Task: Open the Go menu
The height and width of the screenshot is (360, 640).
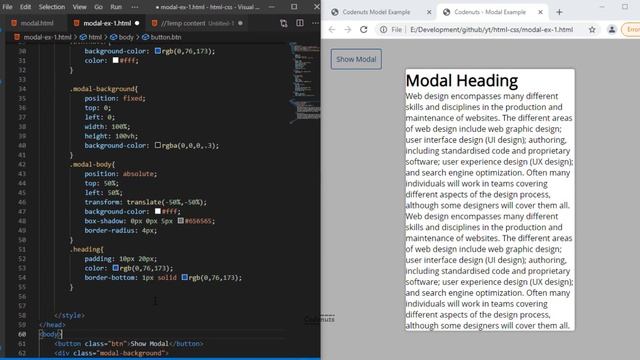Action: 98,7
